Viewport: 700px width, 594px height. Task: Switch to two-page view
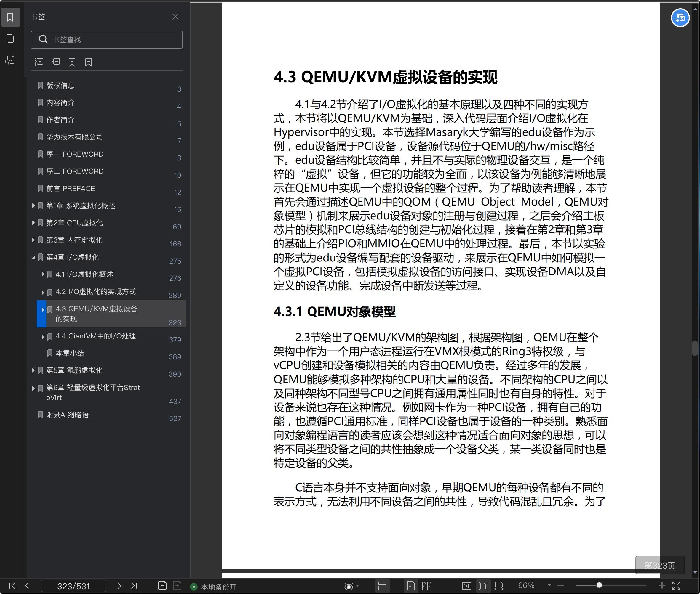(427, 586)
